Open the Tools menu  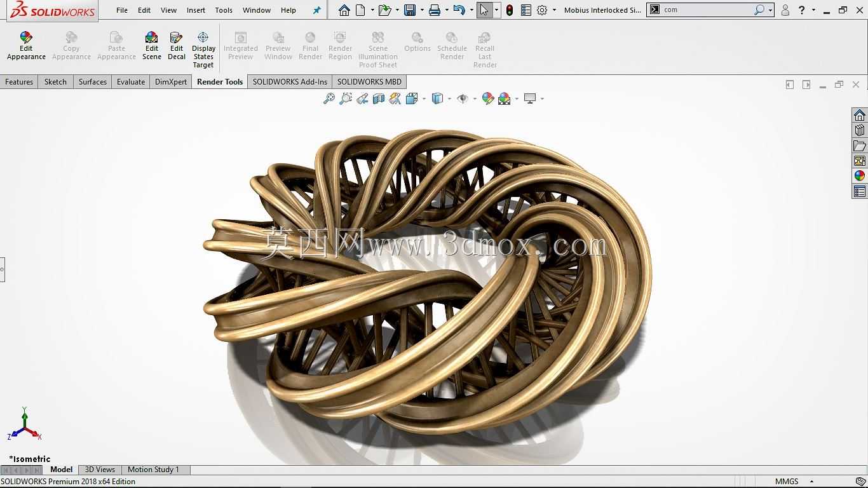tap(224, 10)
